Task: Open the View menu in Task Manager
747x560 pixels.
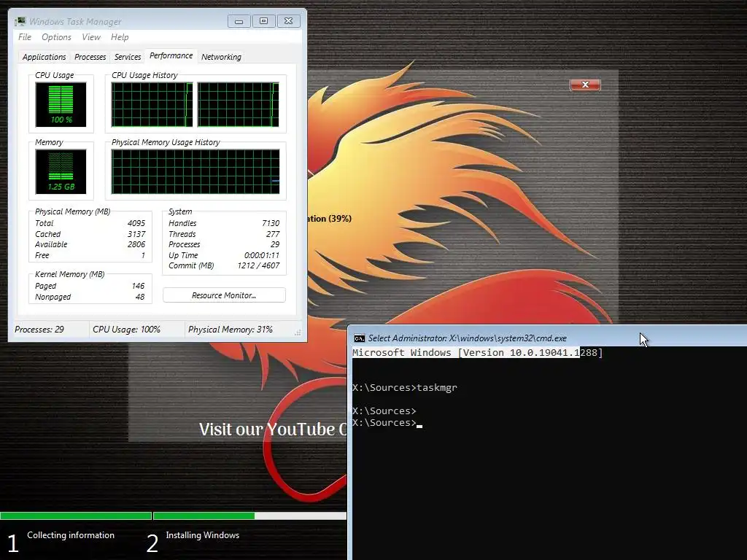Action: (x=91, y=37)
